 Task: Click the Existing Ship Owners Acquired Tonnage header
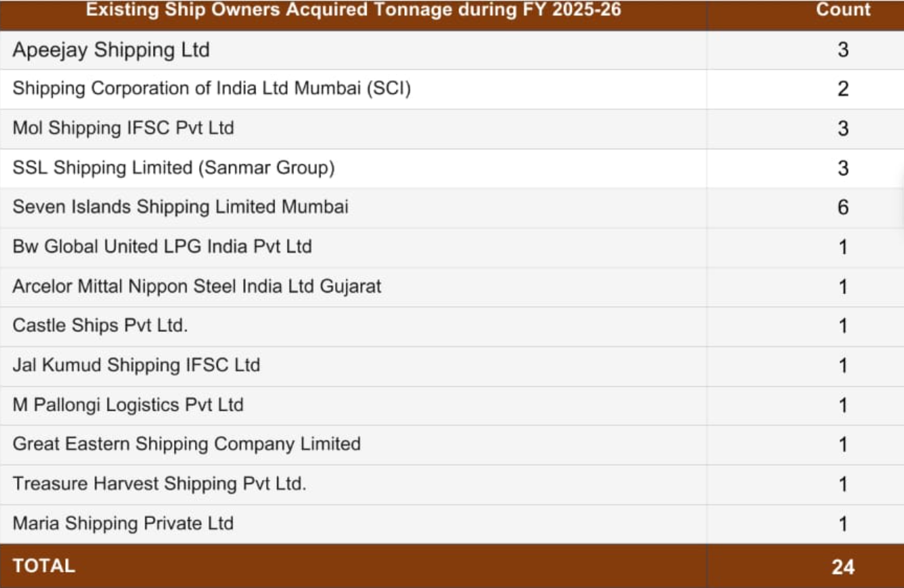click(353, 10)
